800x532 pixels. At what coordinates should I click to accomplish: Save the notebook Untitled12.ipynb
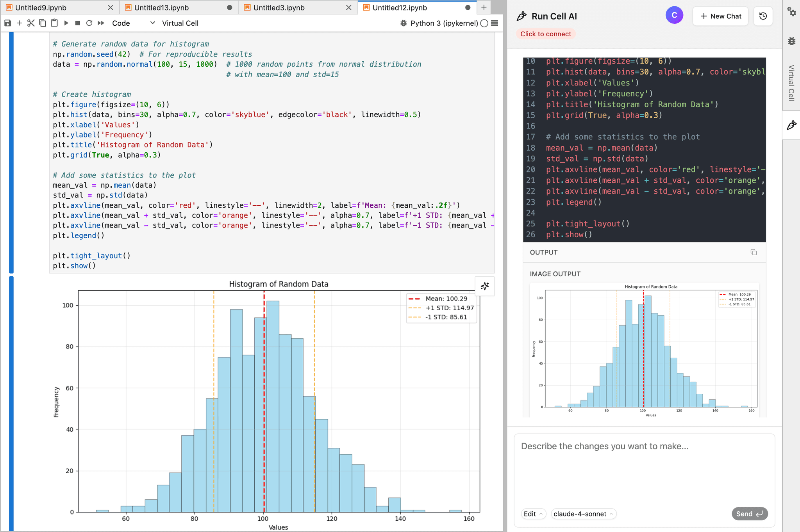[x=8, y=23]
